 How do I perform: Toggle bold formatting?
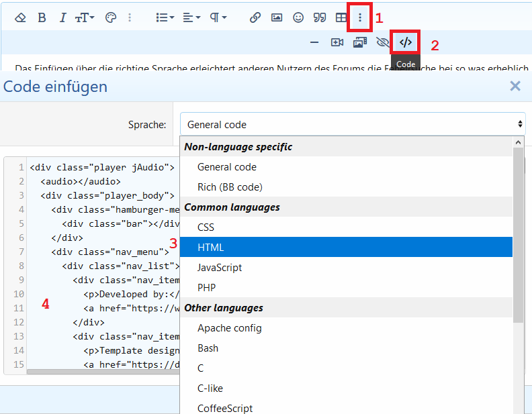42,17
